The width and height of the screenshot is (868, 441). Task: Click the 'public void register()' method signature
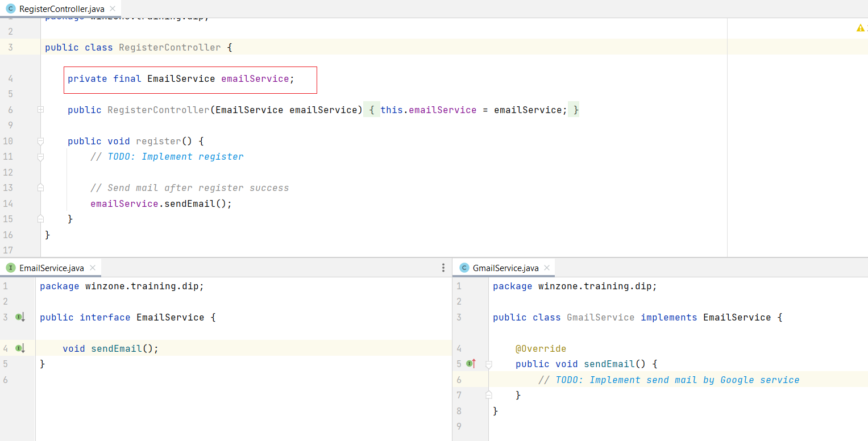135,141
